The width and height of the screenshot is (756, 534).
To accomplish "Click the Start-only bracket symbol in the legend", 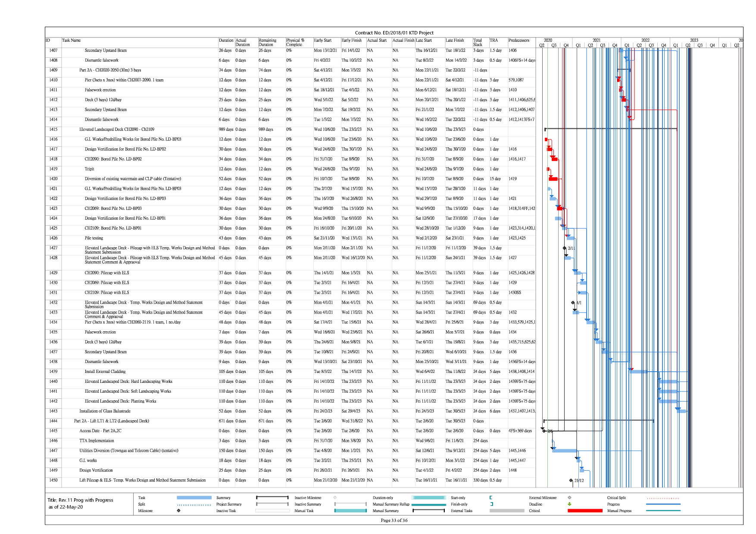I will [491, 497].
